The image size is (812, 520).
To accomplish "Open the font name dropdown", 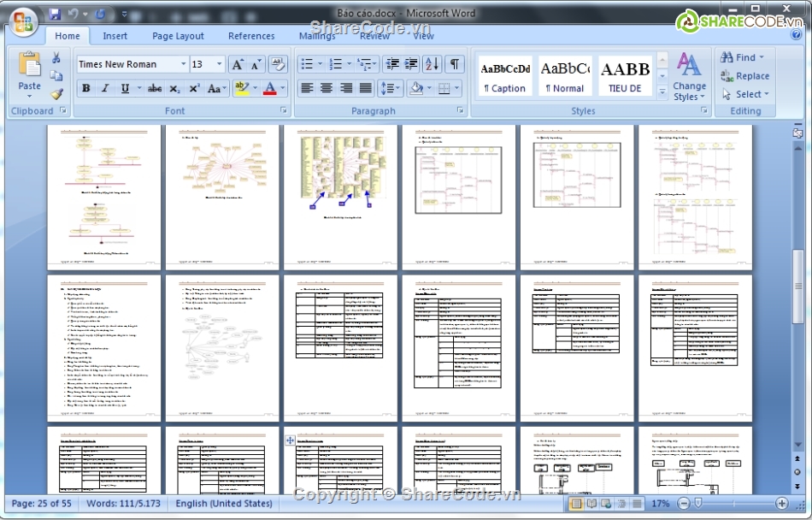I will [183, 64].
